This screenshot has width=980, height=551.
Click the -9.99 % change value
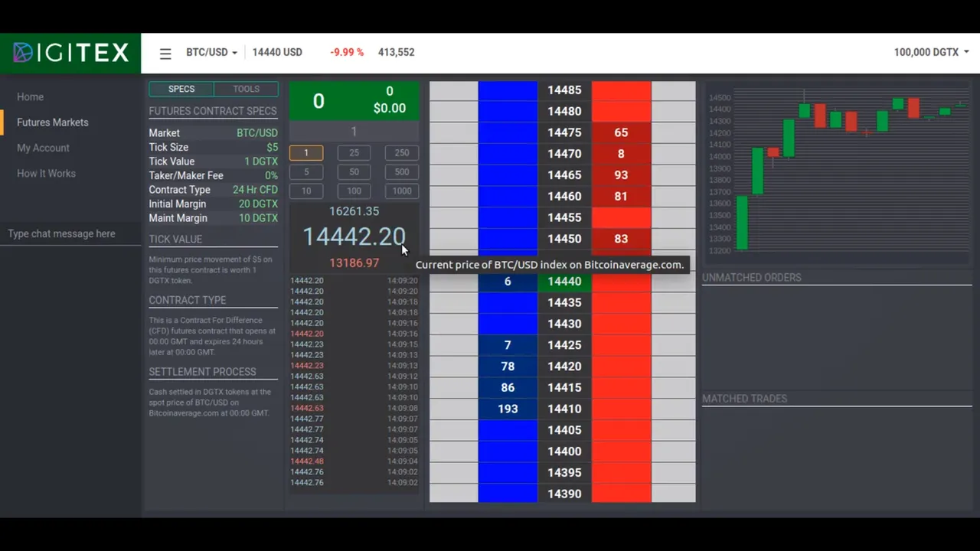(x=347, y=52)
